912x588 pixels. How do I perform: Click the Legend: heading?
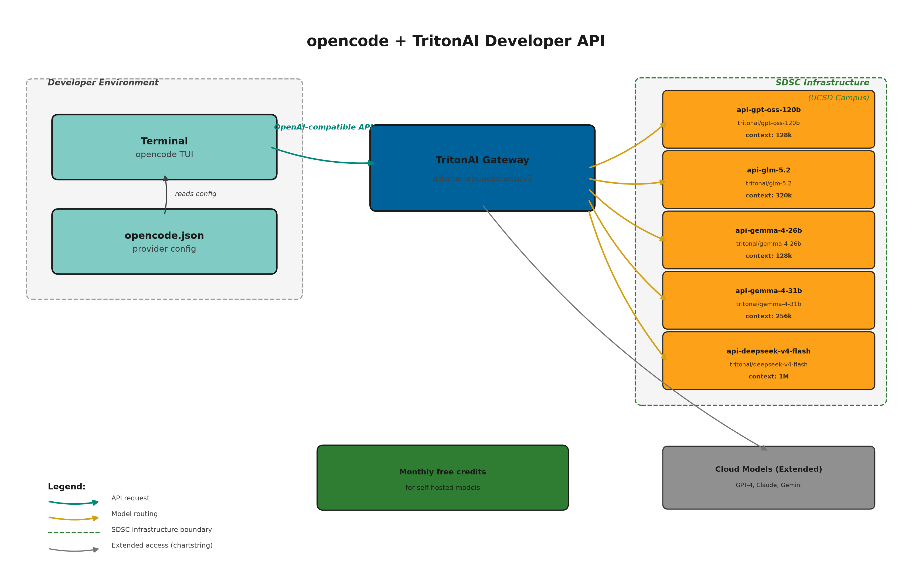coord(66,486)
